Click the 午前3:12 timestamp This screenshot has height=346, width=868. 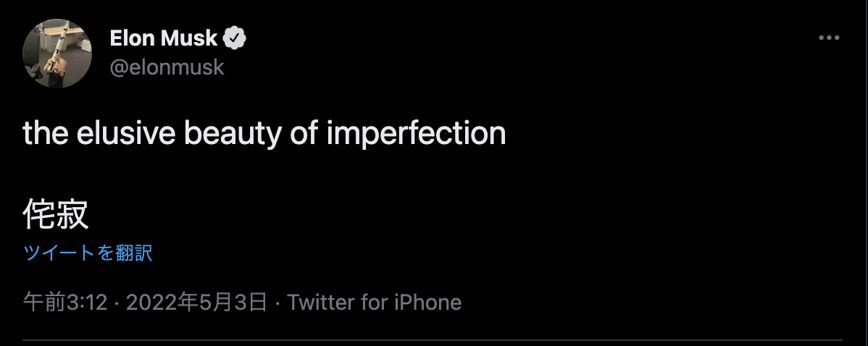(65, 302)
